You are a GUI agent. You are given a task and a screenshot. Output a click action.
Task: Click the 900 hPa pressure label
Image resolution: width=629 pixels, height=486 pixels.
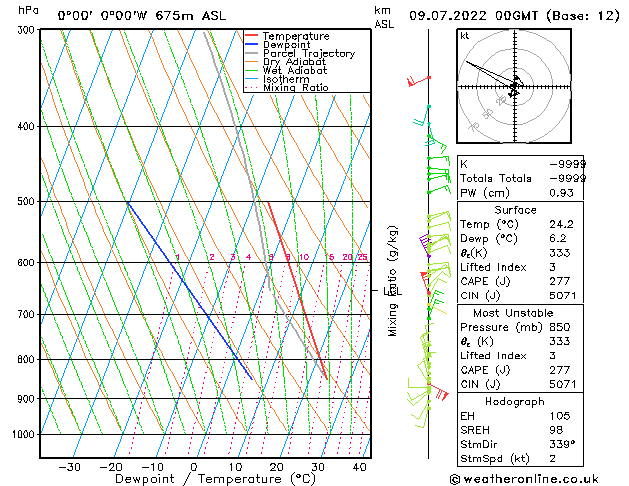coord(28,399)
